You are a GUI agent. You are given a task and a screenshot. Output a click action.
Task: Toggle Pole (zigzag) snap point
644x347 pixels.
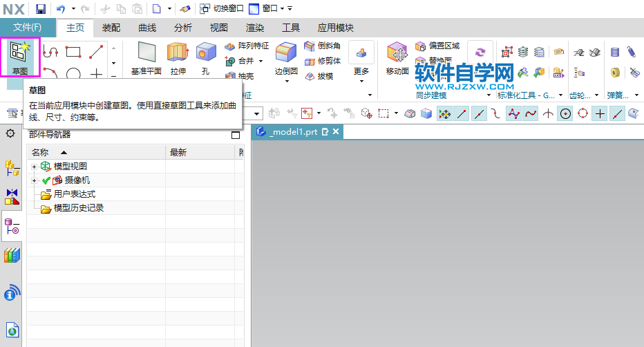[x=513, y=113]
